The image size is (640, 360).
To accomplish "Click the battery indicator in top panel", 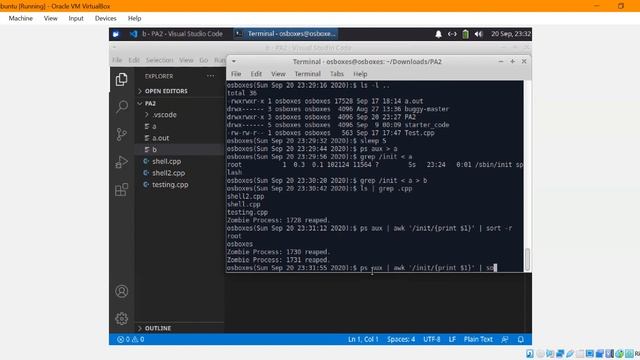I will click(465, 34).
